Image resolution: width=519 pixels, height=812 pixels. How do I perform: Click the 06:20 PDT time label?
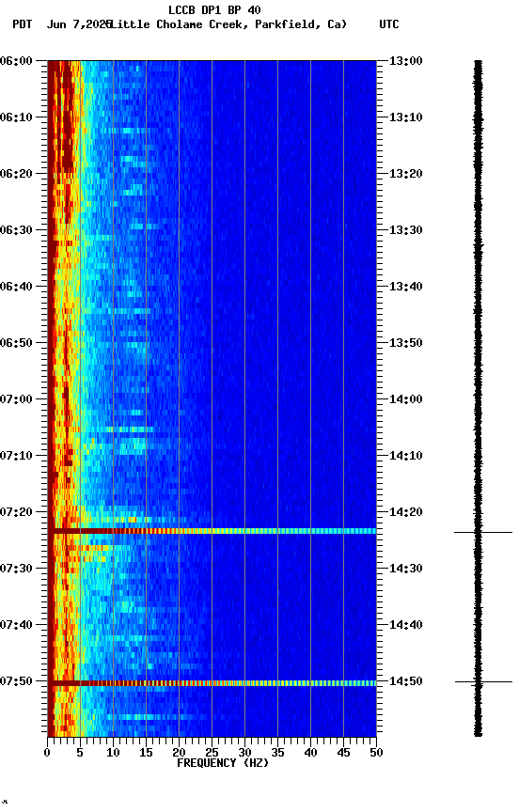pos(16,174)
